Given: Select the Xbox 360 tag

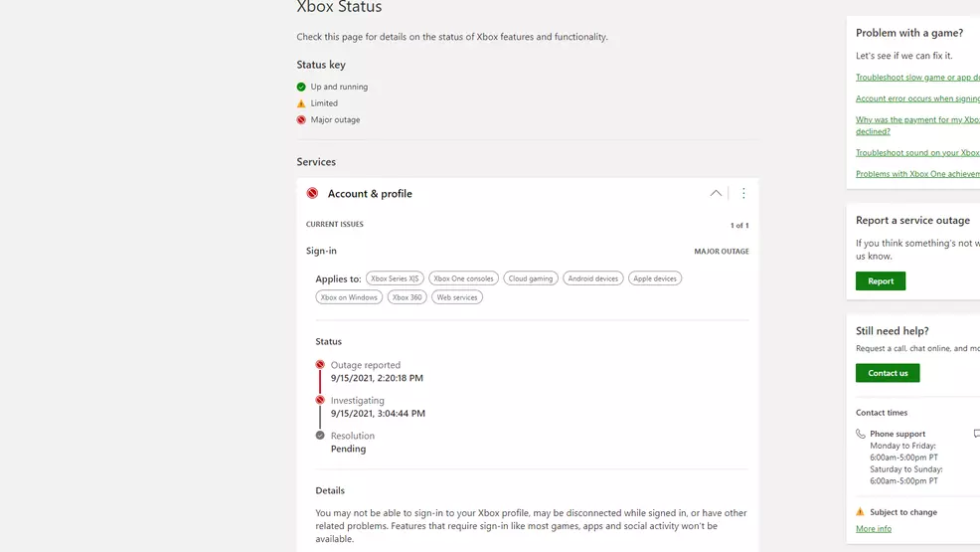Looking at the screenshot, I should [407, 297].
